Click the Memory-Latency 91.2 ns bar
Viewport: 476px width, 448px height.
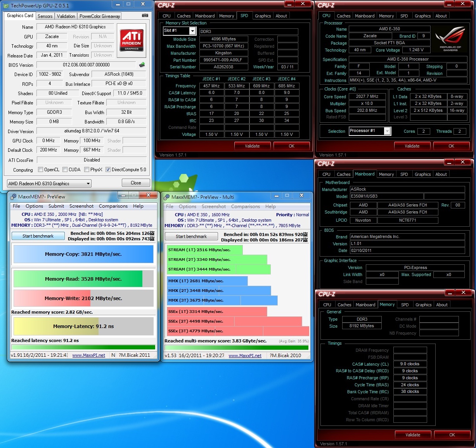83,326
